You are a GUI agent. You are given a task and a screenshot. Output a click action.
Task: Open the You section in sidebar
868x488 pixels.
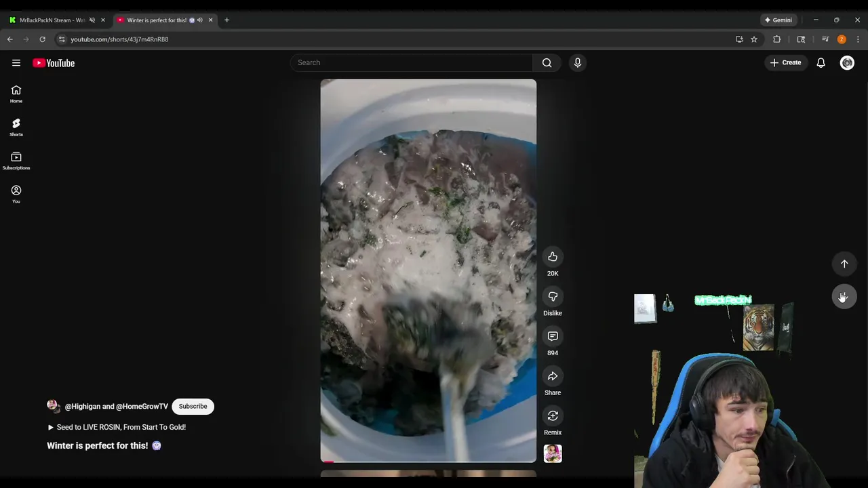(16, 194)
